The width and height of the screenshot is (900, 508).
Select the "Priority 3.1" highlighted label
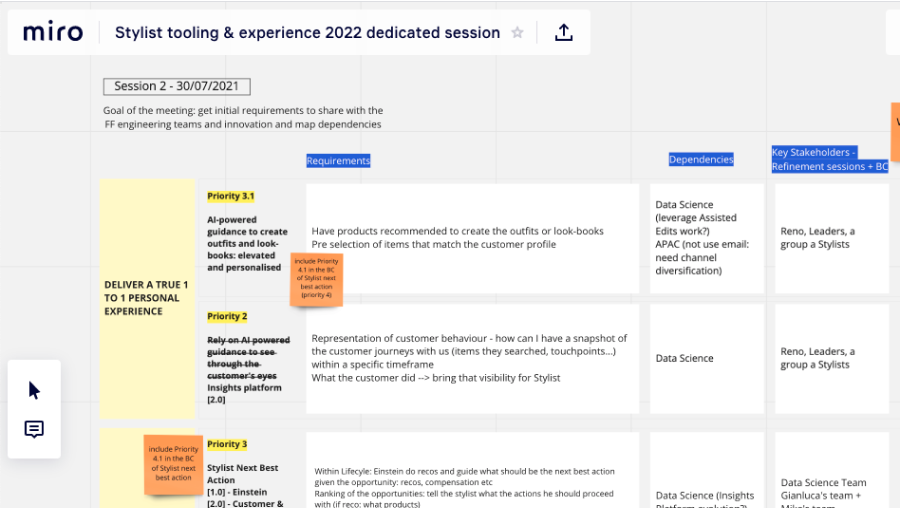click(x=231, y=196)
